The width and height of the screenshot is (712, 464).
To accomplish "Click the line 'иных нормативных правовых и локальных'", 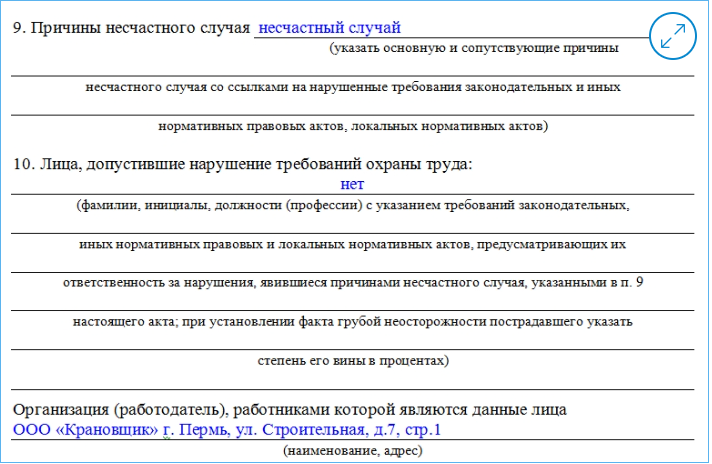I will point(353,244).
